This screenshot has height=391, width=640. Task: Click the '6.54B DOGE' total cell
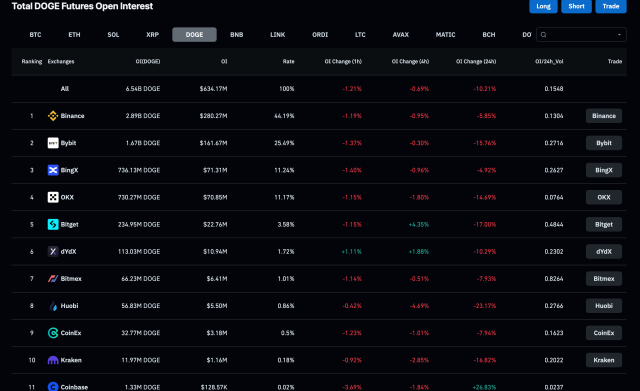pyautogui.click(x=143, y=89)
